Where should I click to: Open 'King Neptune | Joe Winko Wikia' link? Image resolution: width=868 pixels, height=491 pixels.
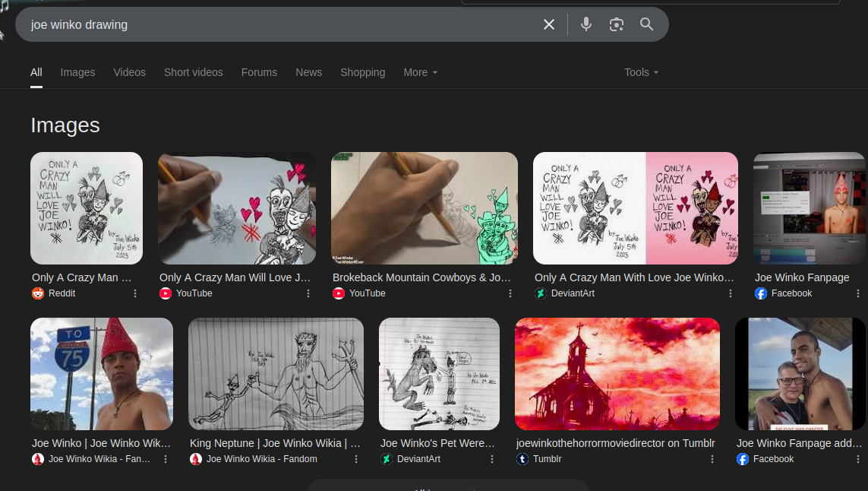tap(275, 443)
